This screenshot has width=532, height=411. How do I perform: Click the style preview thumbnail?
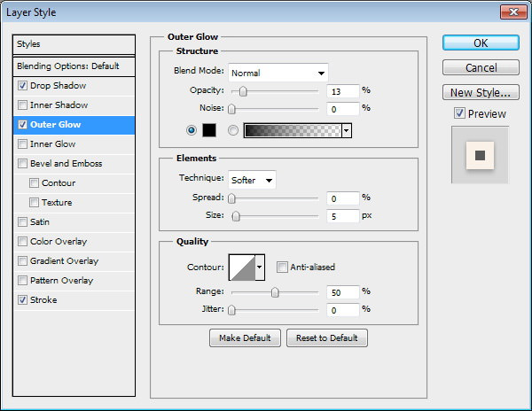(480, 155)
